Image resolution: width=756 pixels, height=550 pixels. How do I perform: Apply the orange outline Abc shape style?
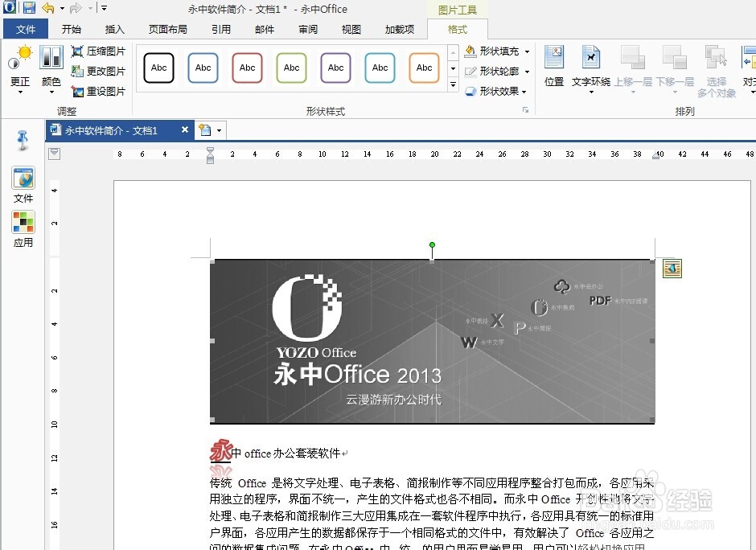[425, 68]
